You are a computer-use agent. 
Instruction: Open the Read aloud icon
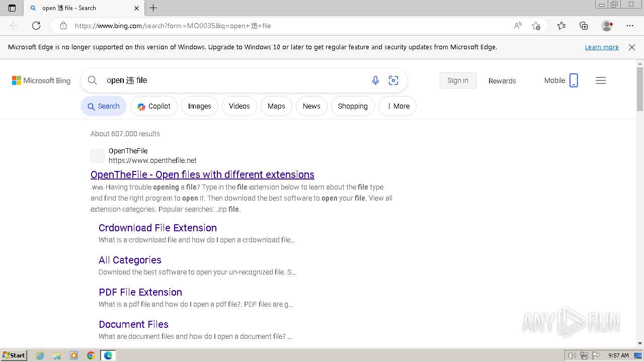point(518,26)
